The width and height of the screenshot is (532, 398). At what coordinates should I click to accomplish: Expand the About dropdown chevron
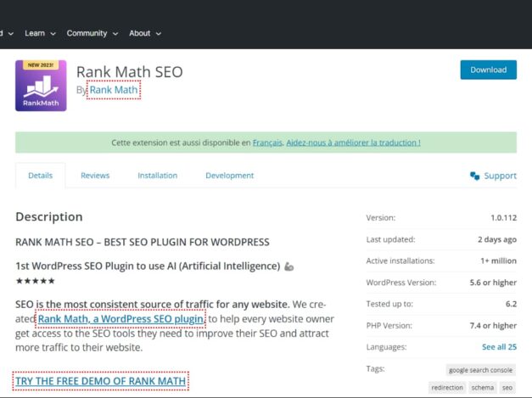point(159,34)
